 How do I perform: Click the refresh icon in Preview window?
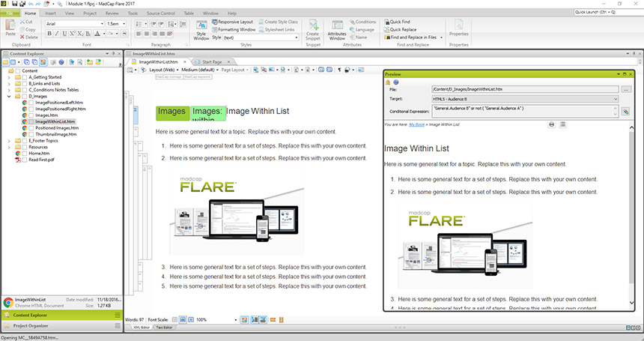point(396,82)
